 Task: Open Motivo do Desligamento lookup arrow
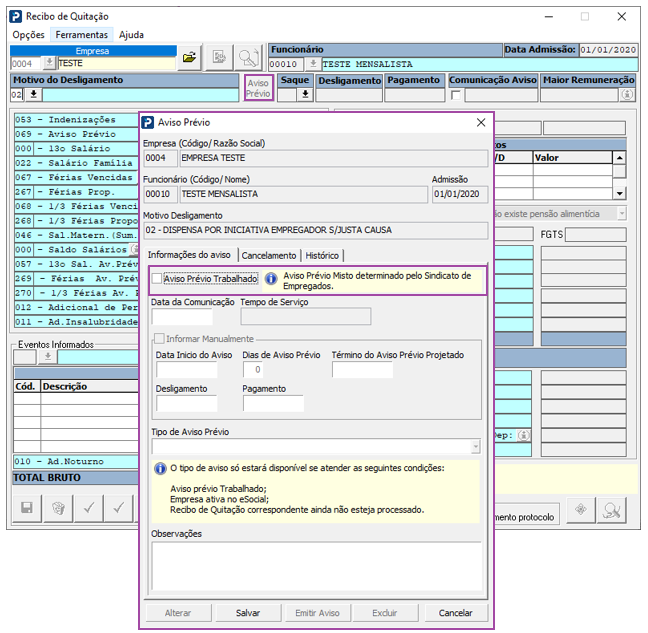coord(33,95)
